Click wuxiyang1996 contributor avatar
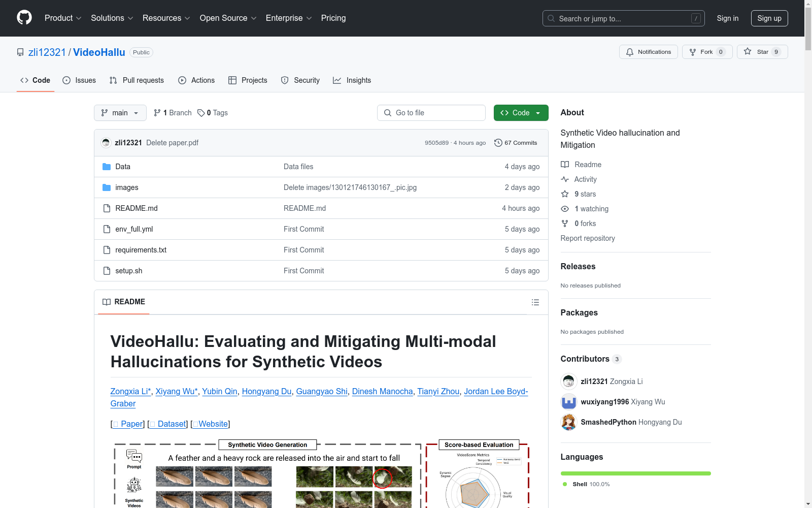812x508 pixels. coord(569,402)
